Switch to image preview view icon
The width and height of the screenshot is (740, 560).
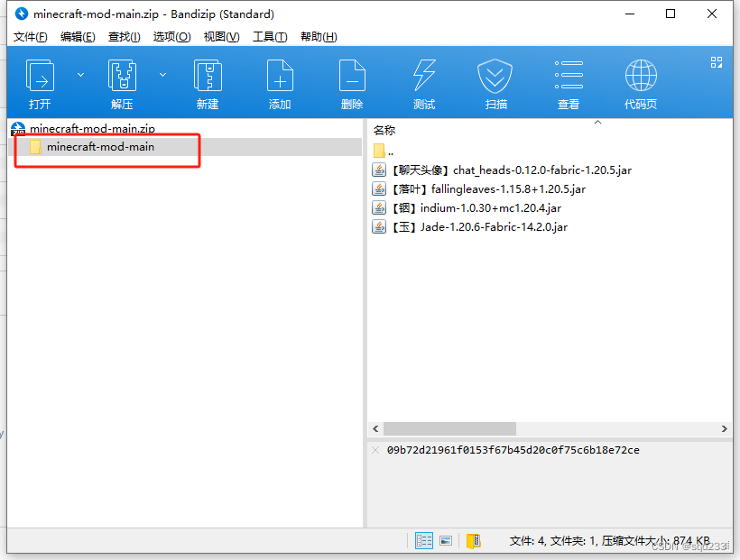coord(446,541)
